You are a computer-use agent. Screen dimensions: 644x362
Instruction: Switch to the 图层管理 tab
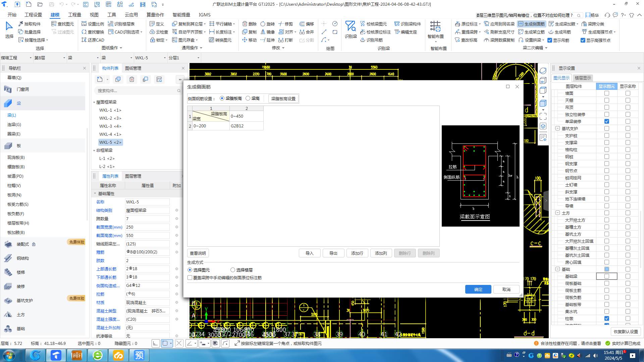[x=133, y=176]
